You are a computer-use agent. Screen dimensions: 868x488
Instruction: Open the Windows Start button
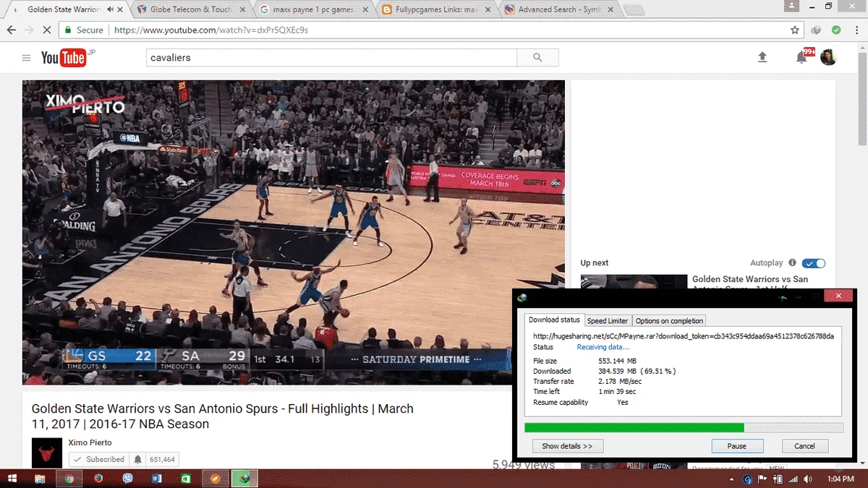pyautogui.click(x=12, y=479)
